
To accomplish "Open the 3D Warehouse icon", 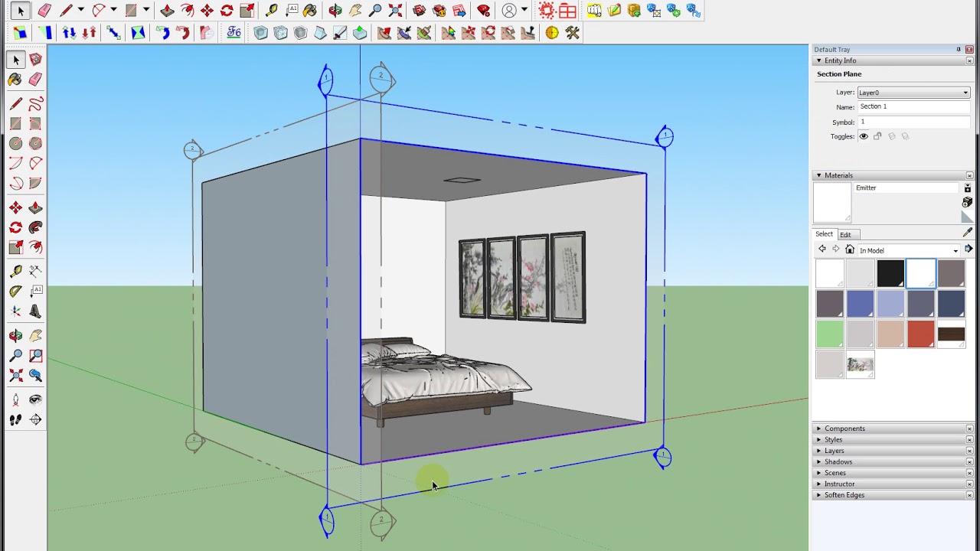I will click(419, 11).
